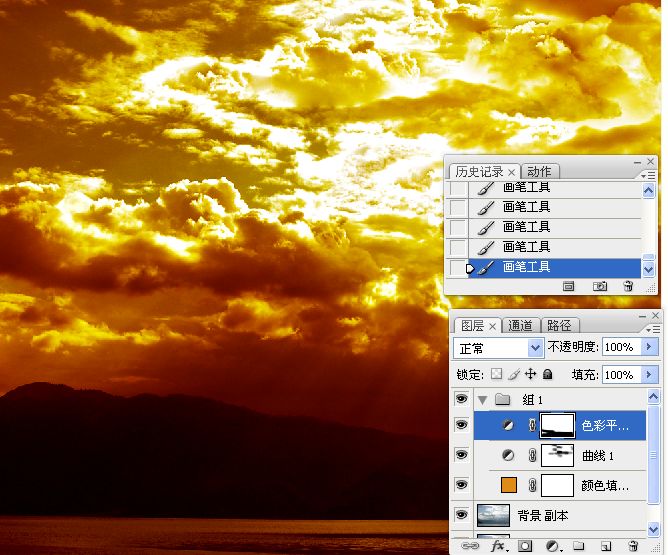The height and width of the screenshot is (555, 668).
Task: Open the 不透明度 slider arrow
Action: tap(649, 347)
